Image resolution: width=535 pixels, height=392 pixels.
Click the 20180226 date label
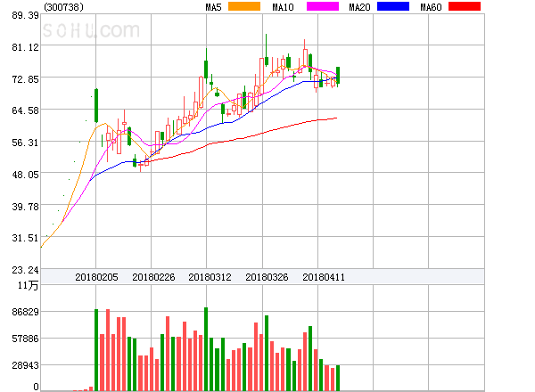(153, 277)
